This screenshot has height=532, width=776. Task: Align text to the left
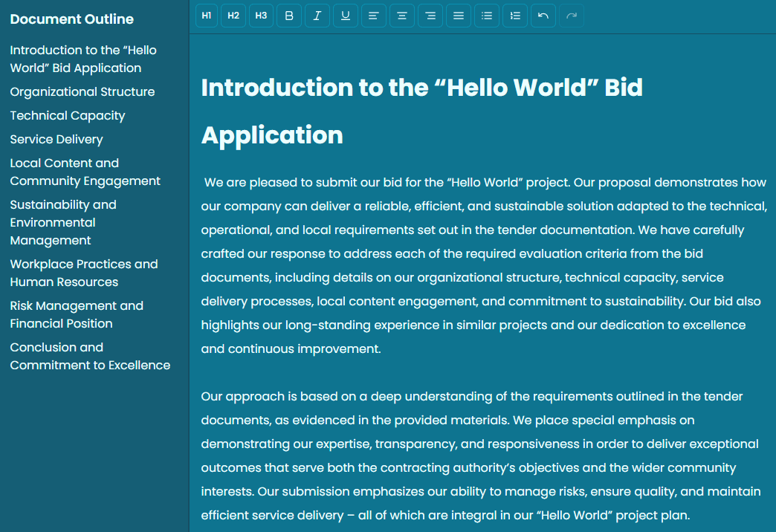[373, 15]
